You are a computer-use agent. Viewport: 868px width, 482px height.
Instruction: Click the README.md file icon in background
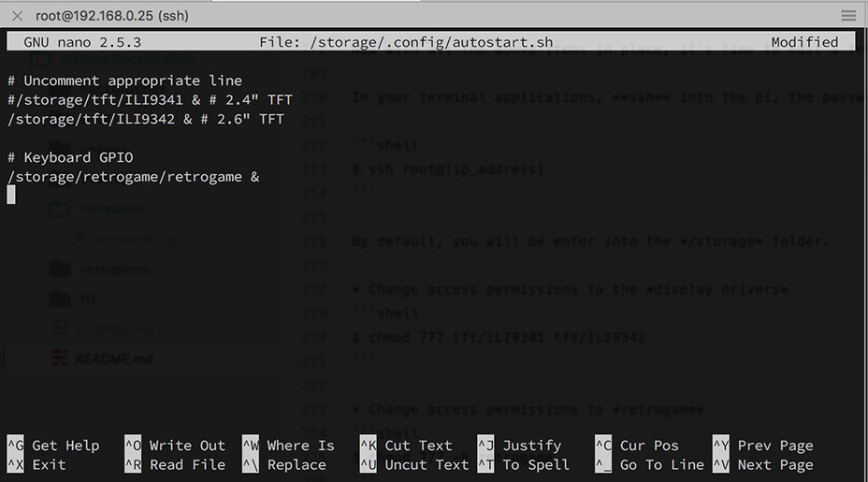pos(60,358)
